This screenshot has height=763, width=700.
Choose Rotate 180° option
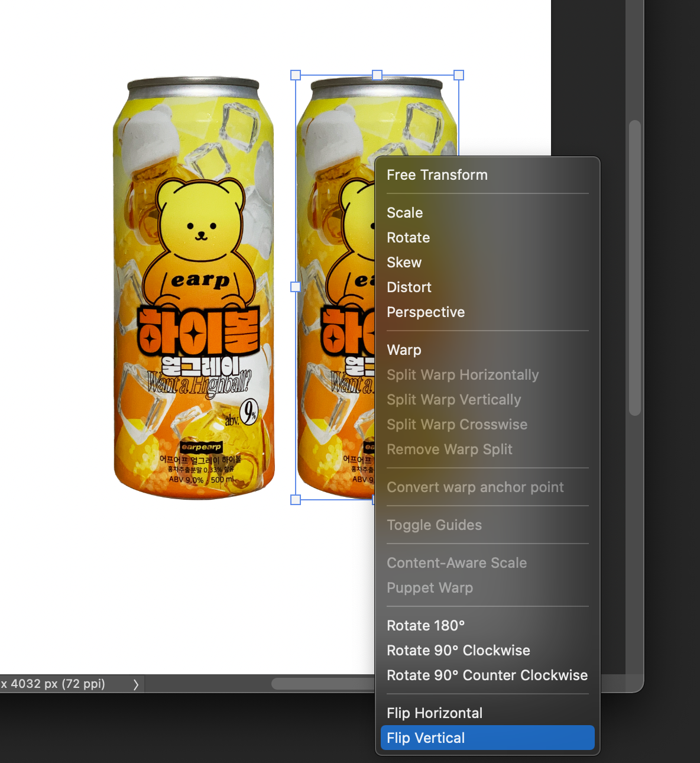487,626
